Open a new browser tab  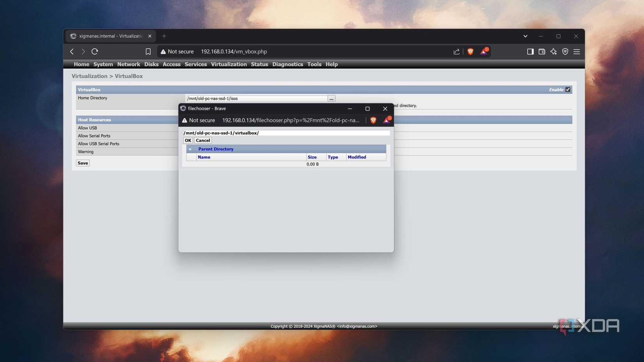point(164,36)
